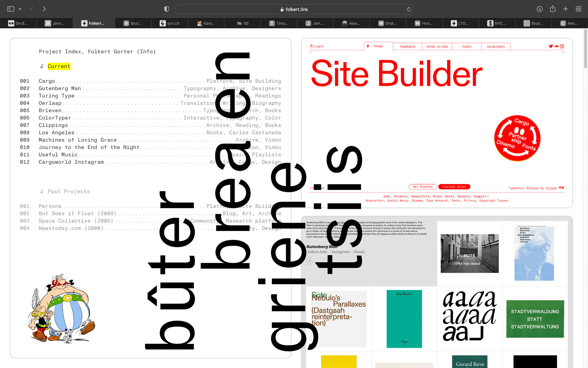Switch to the scri.ch tab
The image size is (588, 368).
tap(169, 23)
